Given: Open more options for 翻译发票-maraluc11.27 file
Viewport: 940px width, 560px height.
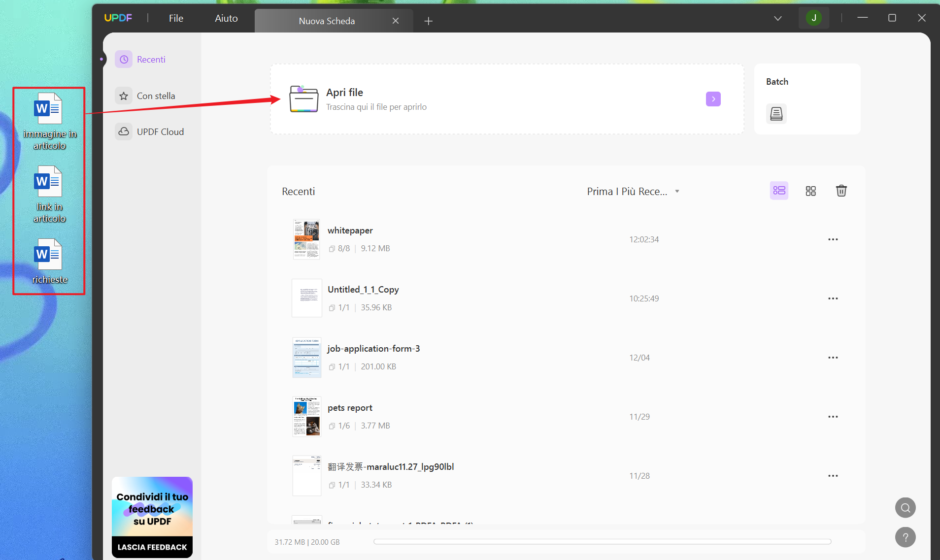Looking at the screenshot, I should pos(833,476).
